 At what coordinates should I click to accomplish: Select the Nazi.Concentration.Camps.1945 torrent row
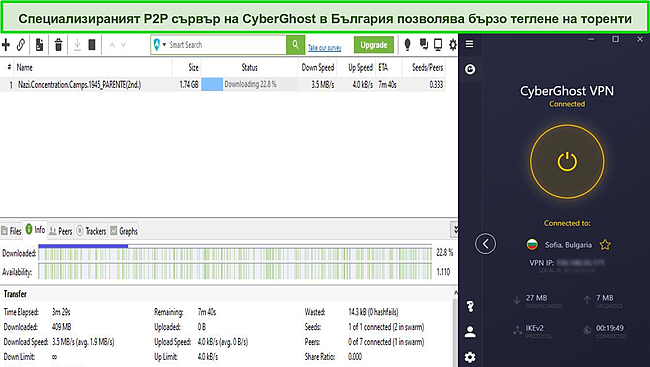223,85
